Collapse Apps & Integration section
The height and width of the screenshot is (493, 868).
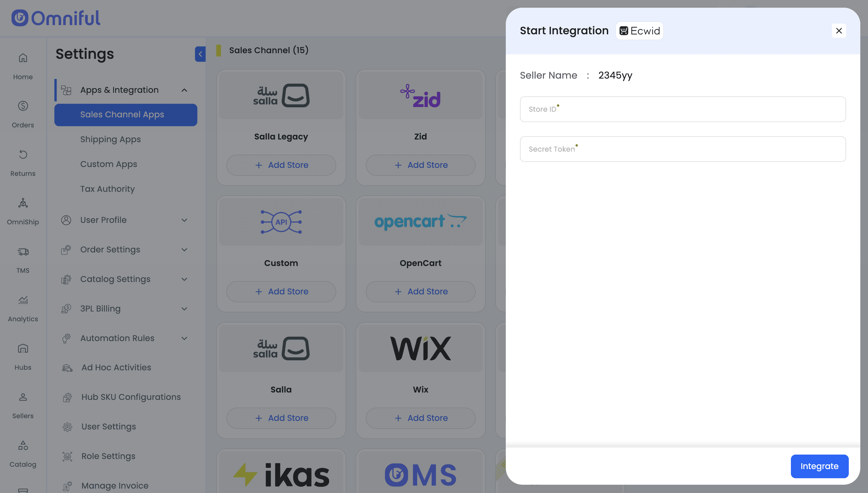coord(184,90)
